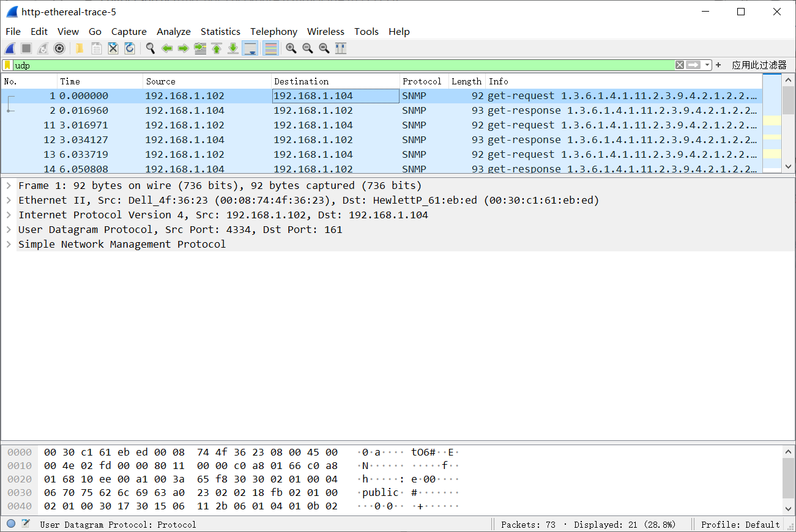Sort by the Length column header
Screen dimensions: 796x532
(x=467, y=81)
